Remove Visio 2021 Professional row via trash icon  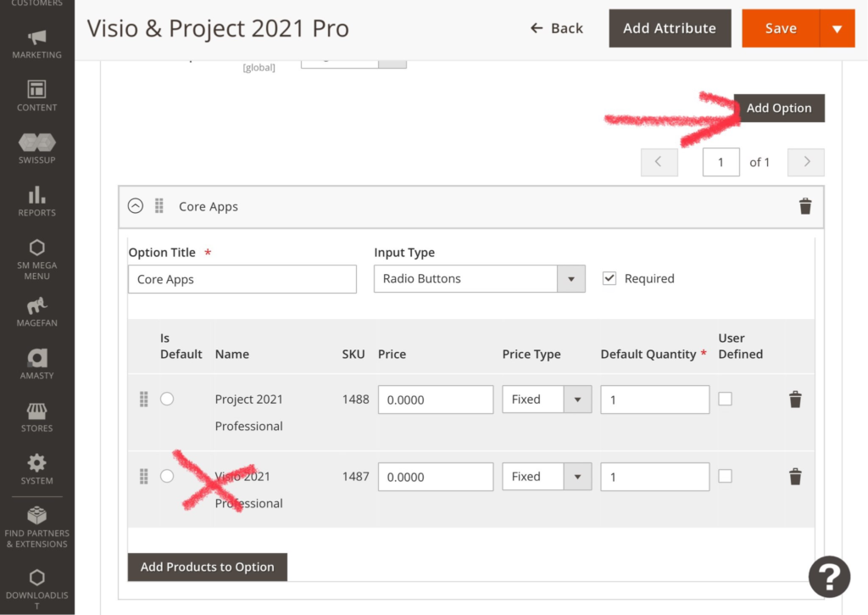[x=795, y=477]
